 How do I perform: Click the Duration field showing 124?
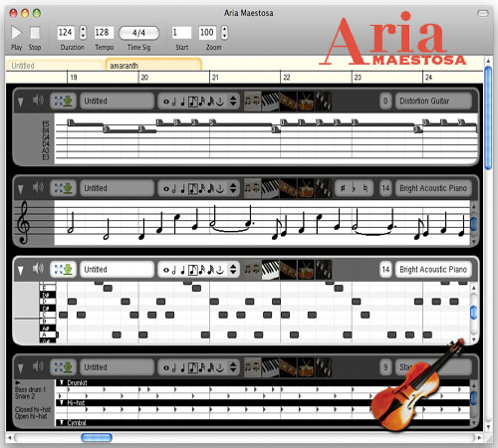(66, 32)
